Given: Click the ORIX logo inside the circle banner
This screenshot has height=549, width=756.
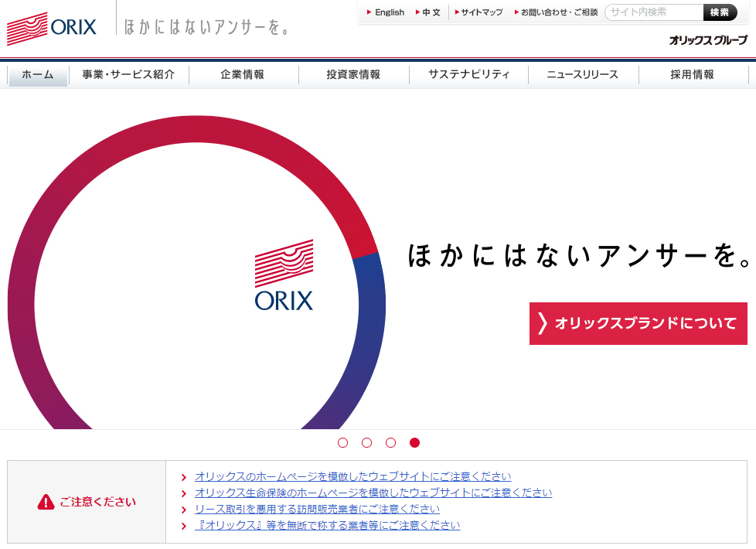Looking at the screenshot, I should pyautogui.click(x=284, y=275).
